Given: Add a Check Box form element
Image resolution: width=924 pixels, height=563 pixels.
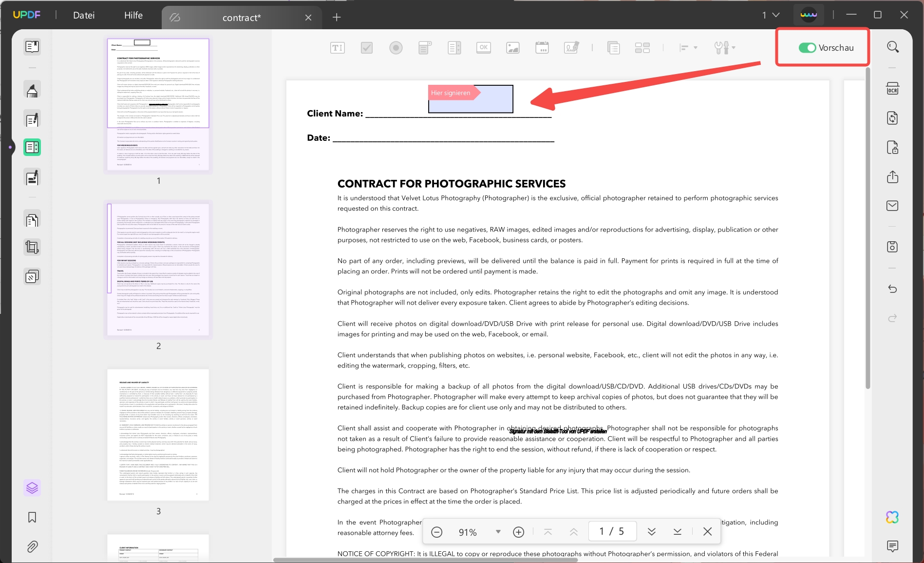Looking at the screenshot, I should click(x=367, y=48).
